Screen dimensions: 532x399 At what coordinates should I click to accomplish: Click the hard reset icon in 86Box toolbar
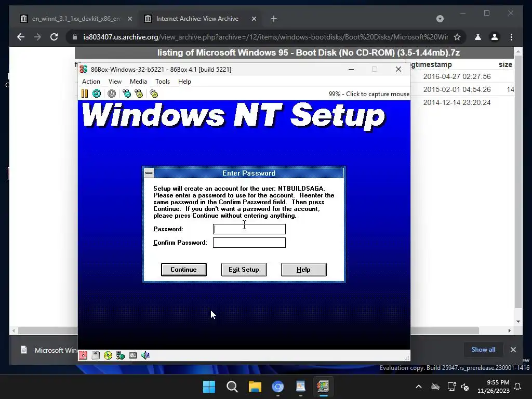tap(97, 94)
